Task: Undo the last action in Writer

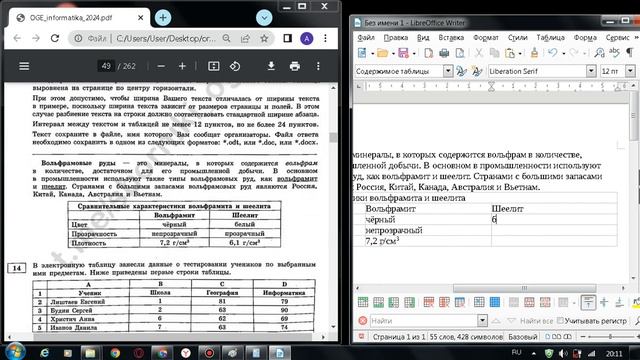Action: point(553,53)
